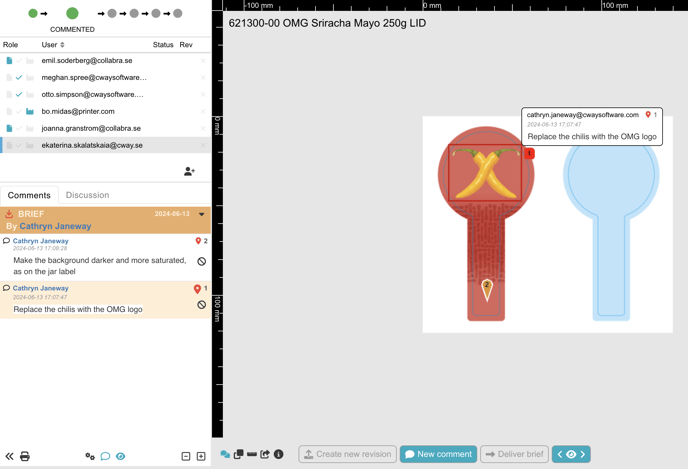Toggle speech bubble comment filter icon
This screenshot has width=688, height=469.
[x=105, y=456]
